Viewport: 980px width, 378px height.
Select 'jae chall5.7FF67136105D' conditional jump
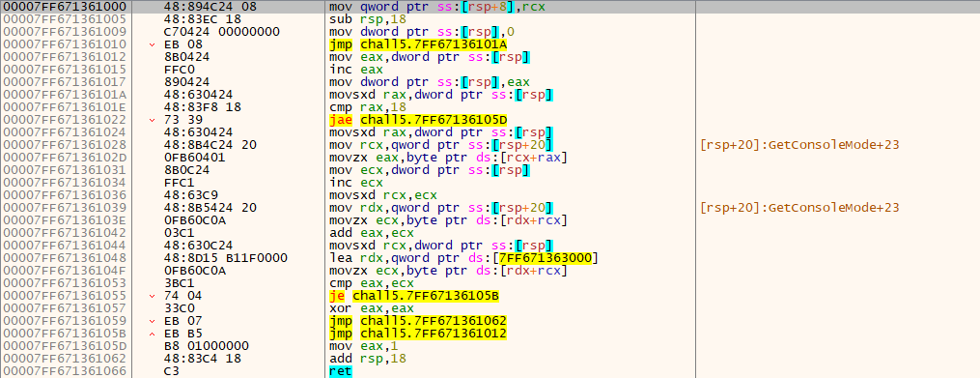419,120
